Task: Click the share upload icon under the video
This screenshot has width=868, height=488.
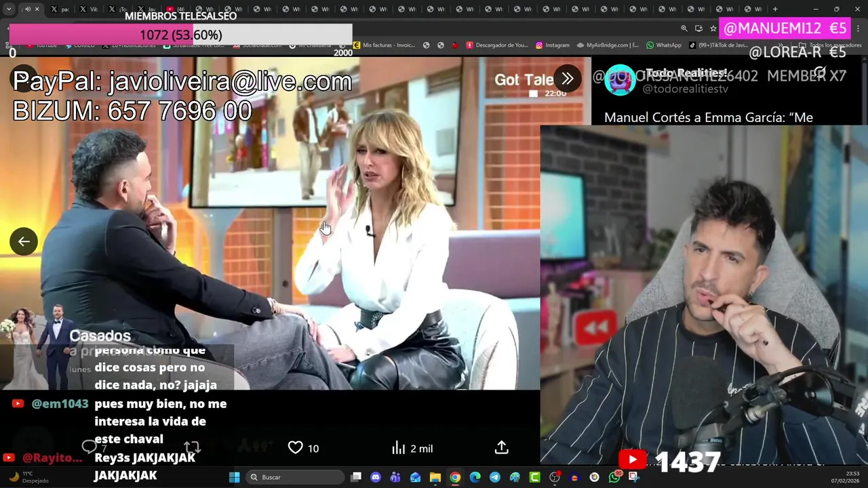Action: tap(501, 447)
